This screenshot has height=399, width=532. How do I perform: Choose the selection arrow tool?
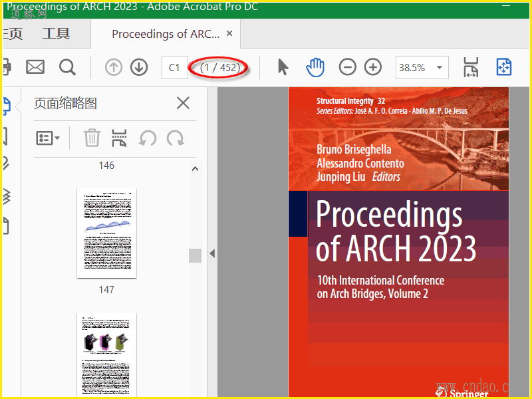283,67
